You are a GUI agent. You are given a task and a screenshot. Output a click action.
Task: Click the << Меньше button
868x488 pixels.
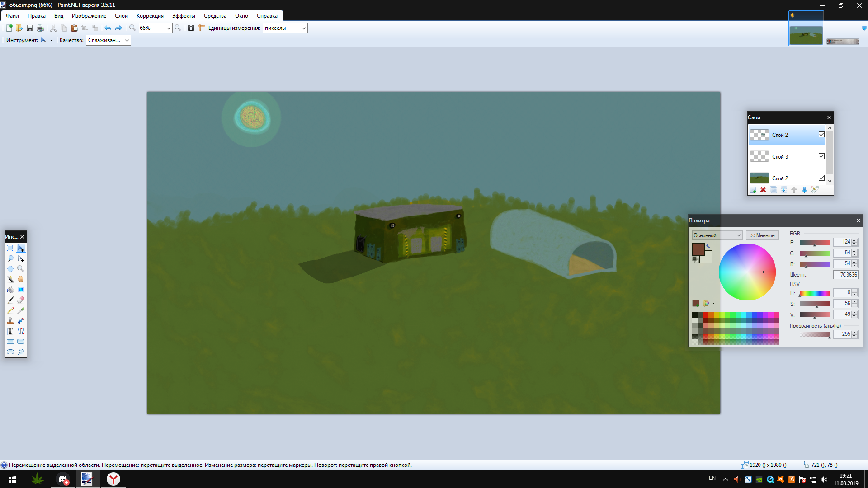(762, 235)
